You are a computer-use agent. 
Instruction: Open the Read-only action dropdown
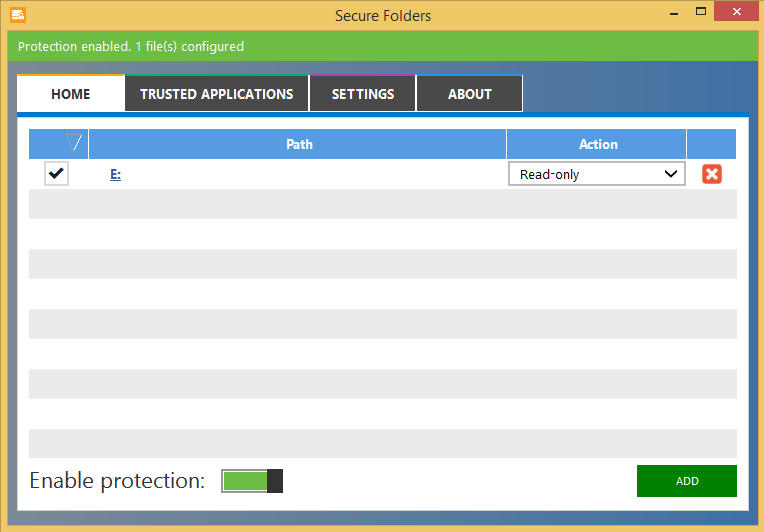pyautogui.click(x=596, y=174)
